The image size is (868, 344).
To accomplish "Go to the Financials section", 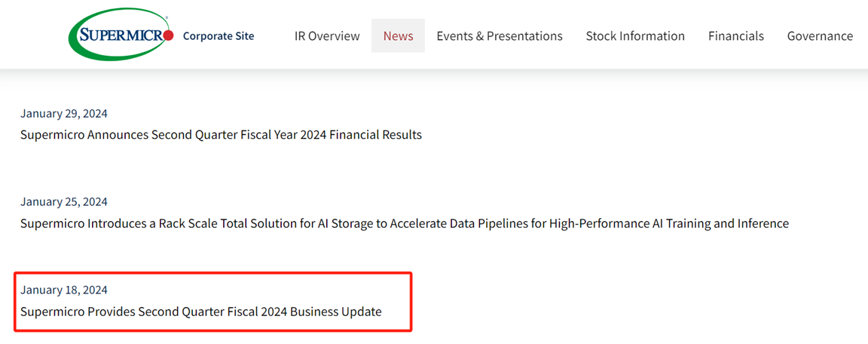I will point(735,36).
